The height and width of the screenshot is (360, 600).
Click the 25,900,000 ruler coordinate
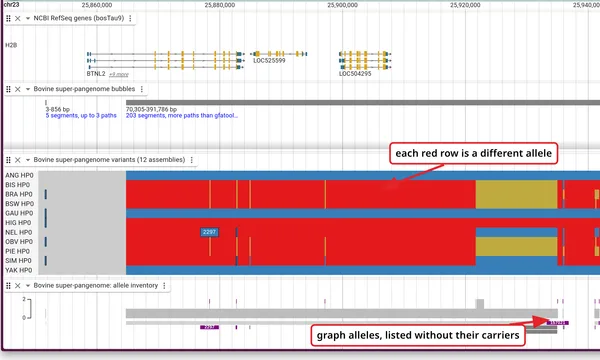pyautogui.click(x=342, y=5)
